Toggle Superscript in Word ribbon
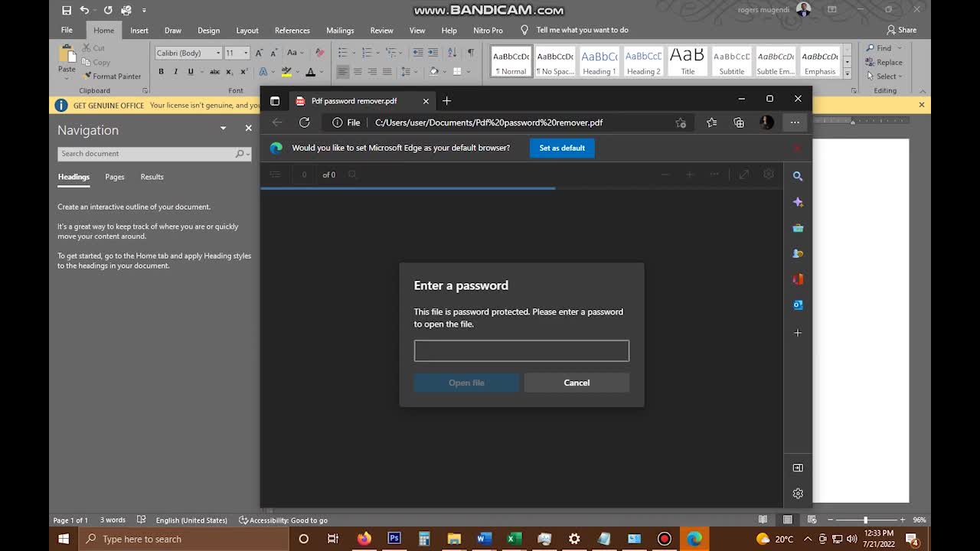 (x=243, y=71)
